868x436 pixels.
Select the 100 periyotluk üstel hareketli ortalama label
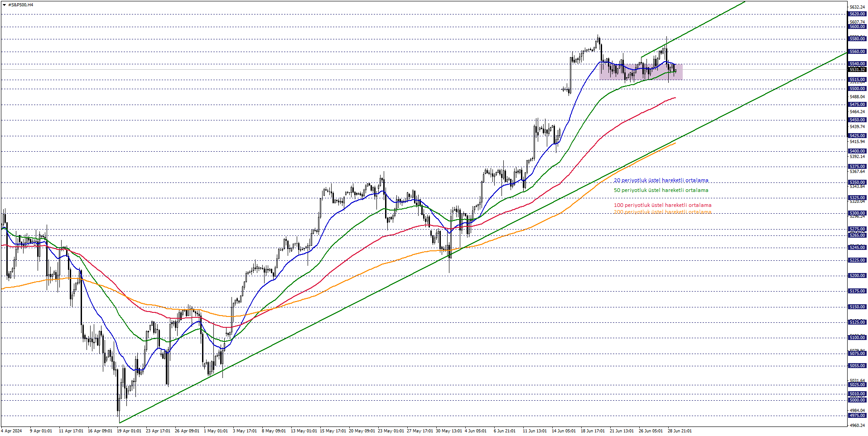tap(662, 205)
